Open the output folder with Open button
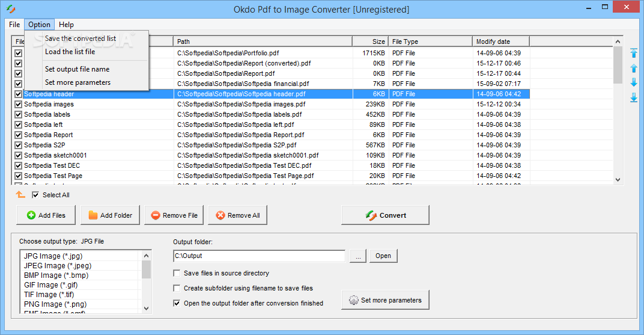644x335 pixels. [x=383, y=256]
